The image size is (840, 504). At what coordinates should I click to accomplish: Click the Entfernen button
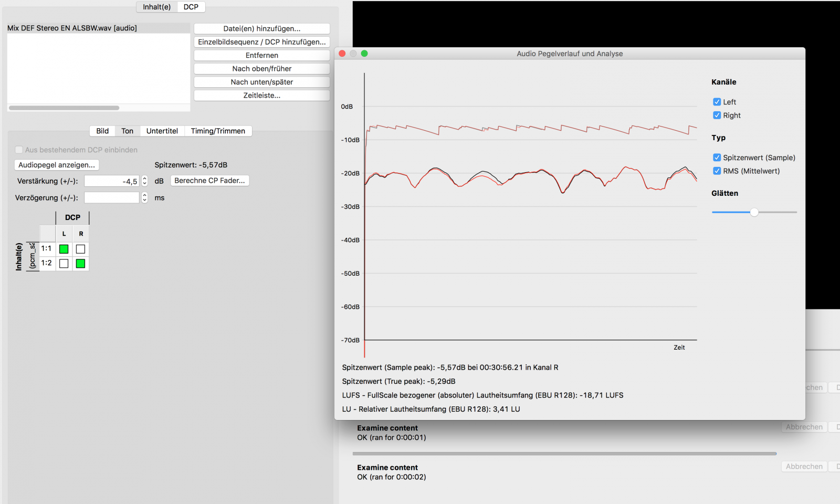(262, 55)
